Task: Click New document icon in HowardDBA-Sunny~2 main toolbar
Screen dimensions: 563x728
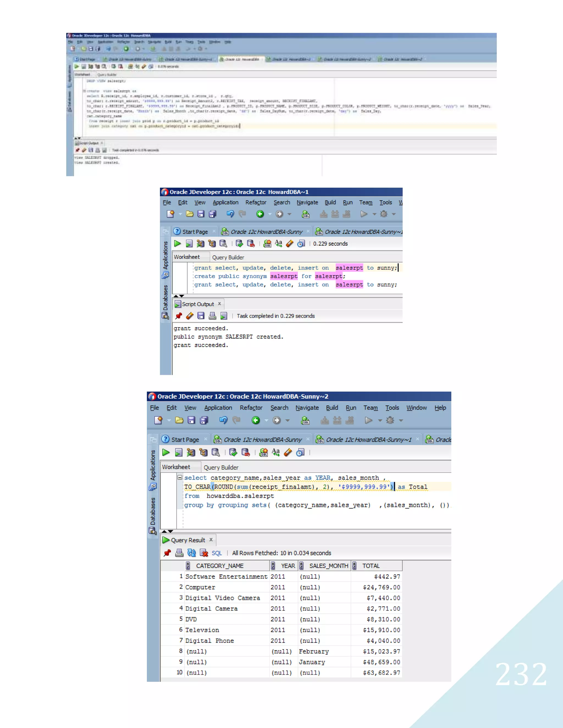Action: point(158,420)
